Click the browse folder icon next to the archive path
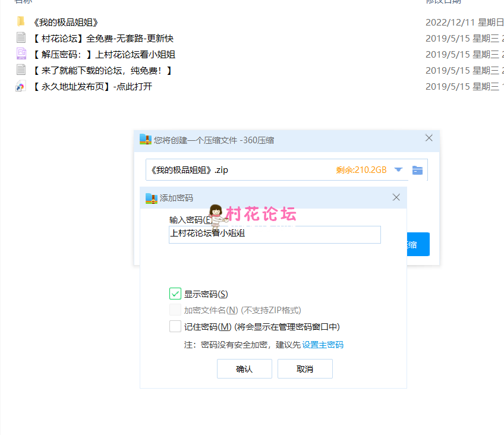Viewport: 504px width, 435px height. click(417, 170)
